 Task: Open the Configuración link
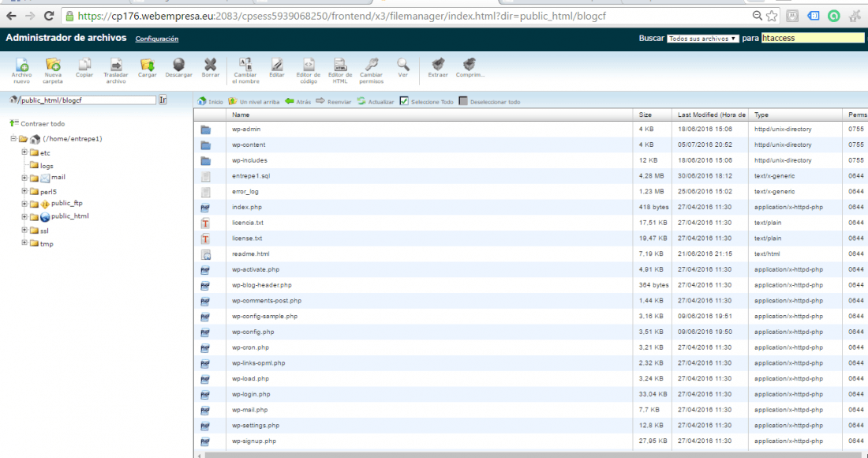pos(157,39)
